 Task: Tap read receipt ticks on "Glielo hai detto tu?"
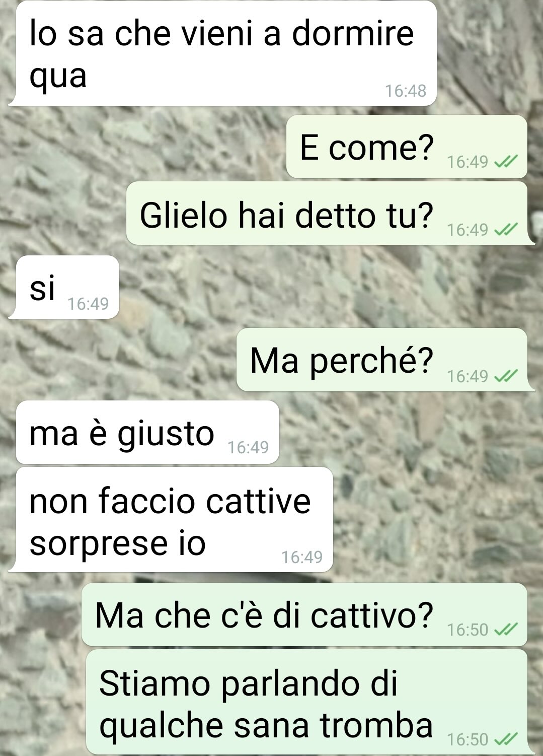pyautogui.click(x=505, y=230)
